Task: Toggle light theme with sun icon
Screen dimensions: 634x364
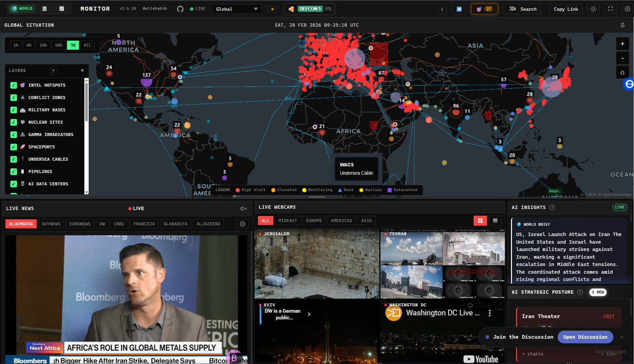Action: (x=593, y=9)
